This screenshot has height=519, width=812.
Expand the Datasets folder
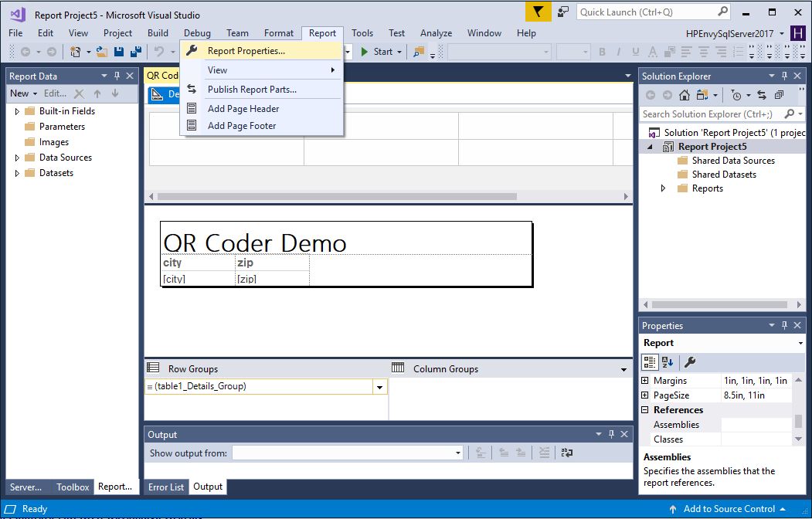(17, 173)
